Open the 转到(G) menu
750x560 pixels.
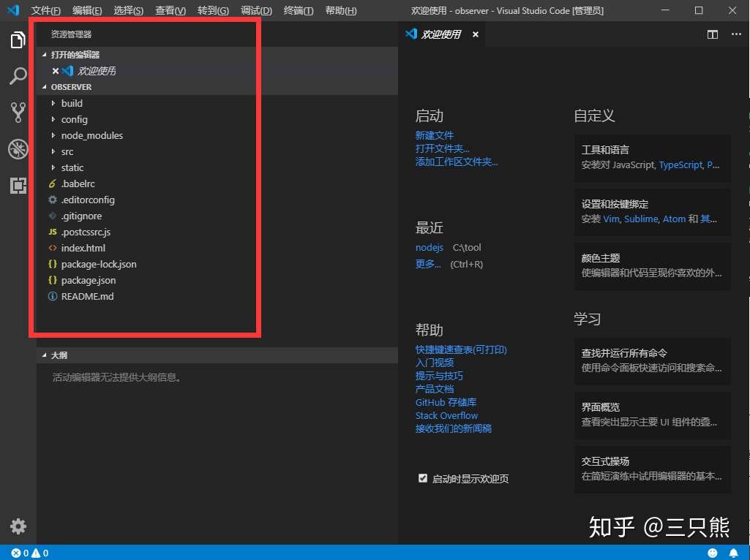[x=214, y=10]
